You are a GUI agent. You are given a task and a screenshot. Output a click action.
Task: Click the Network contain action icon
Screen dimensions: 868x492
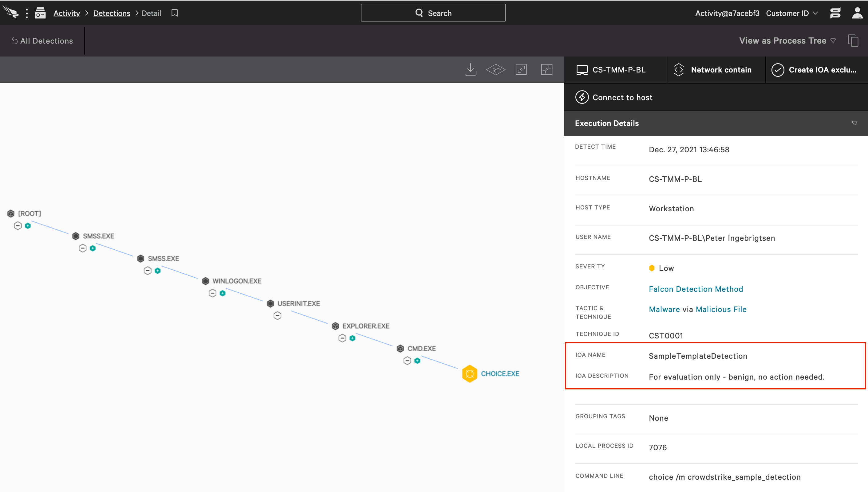pyautogui.click(x=679, y=70)
